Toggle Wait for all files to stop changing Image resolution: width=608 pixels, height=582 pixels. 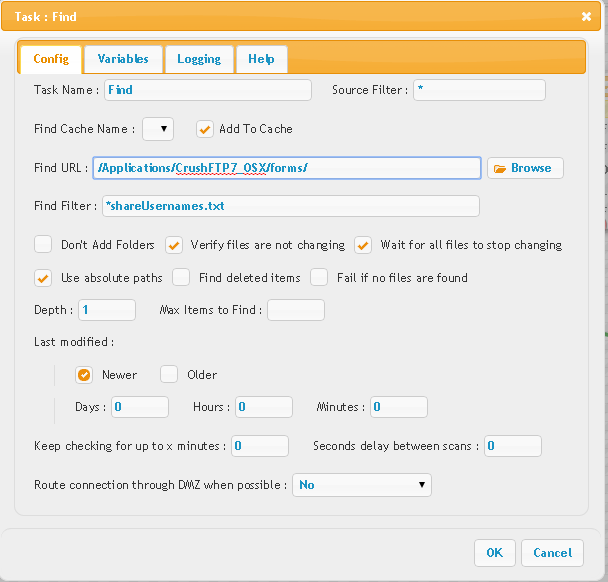363,245
